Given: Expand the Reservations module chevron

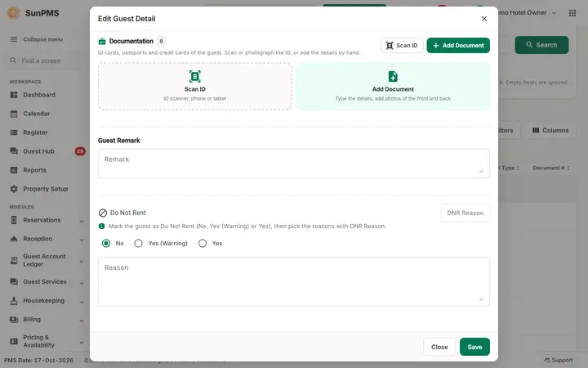Looking at the screenshot, I should (82, 221).
